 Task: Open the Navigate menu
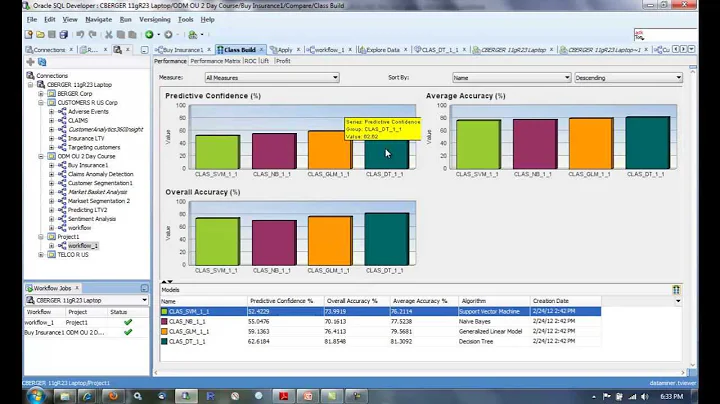pyautogui.click(x=98, y=19)
